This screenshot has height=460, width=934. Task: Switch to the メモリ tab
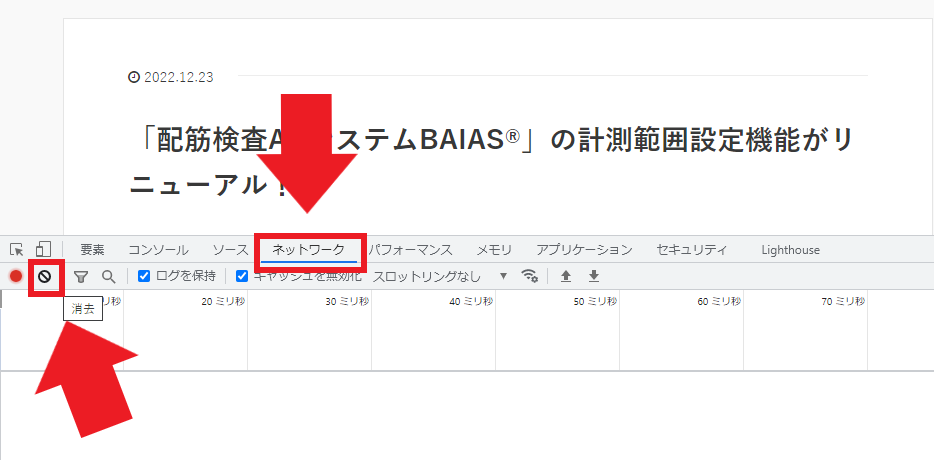(494, 250)
